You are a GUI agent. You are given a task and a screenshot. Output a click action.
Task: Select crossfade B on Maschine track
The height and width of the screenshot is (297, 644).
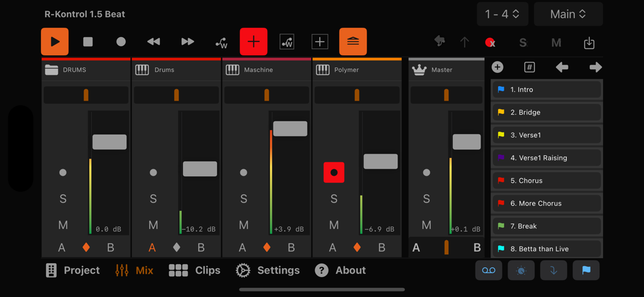291,248
